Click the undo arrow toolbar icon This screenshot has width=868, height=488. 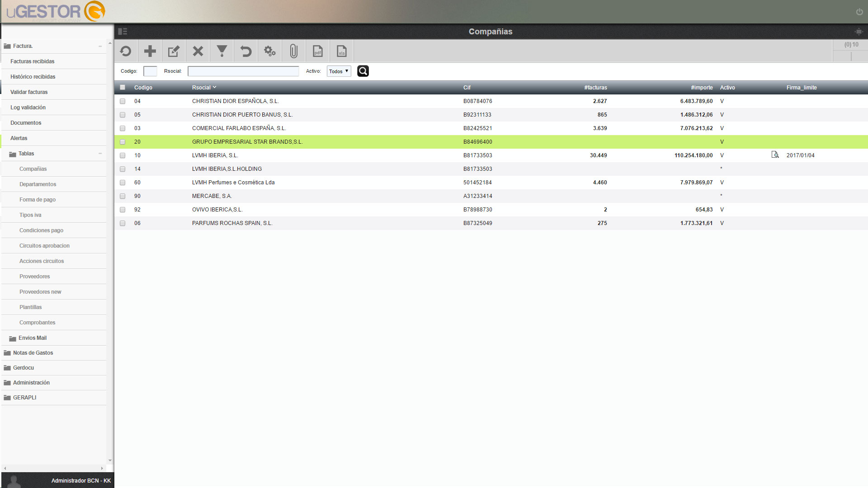click(245, 51)
